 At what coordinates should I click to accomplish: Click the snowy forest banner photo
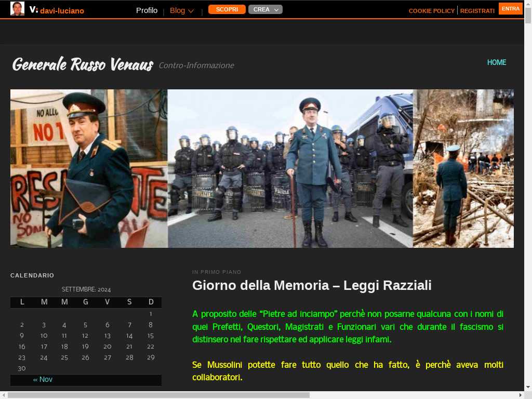[463, 168]
